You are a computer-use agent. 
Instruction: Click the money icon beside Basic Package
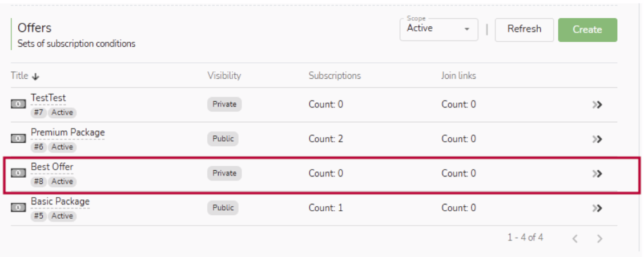pos(18,208)
